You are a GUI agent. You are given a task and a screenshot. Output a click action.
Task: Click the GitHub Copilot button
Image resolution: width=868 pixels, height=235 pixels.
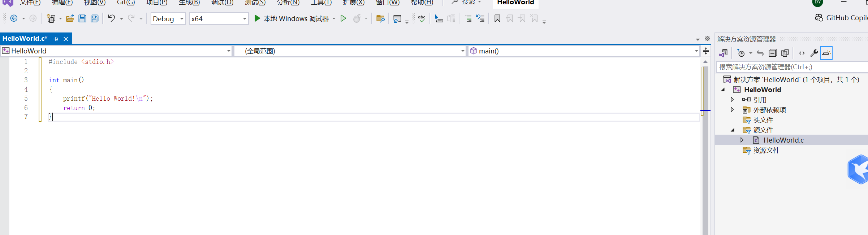[x=842, y=18]
